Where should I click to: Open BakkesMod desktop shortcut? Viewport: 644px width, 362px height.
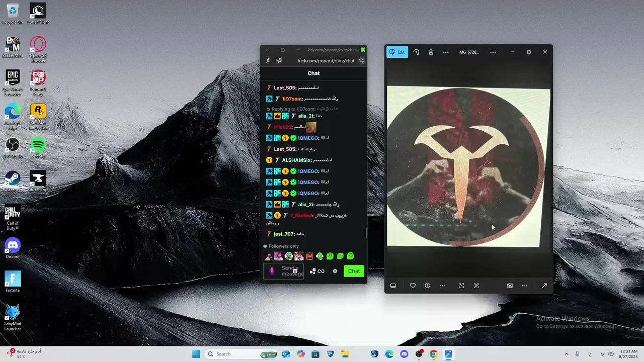coord(13,47)
